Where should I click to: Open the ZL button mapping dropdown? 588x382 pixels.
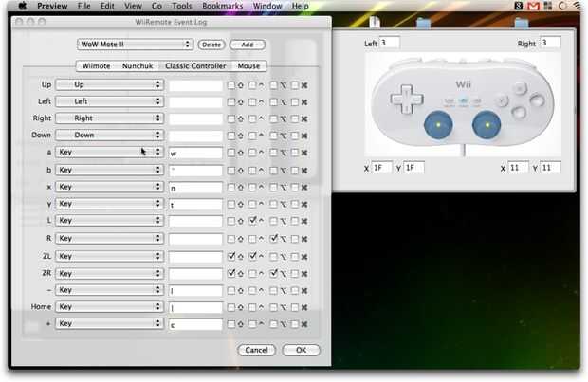[109, 257]
